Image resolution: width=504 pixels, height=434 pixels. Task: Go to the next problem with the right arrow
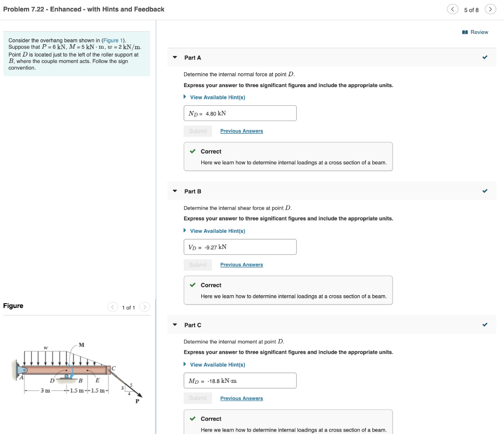tap(490, 9)
